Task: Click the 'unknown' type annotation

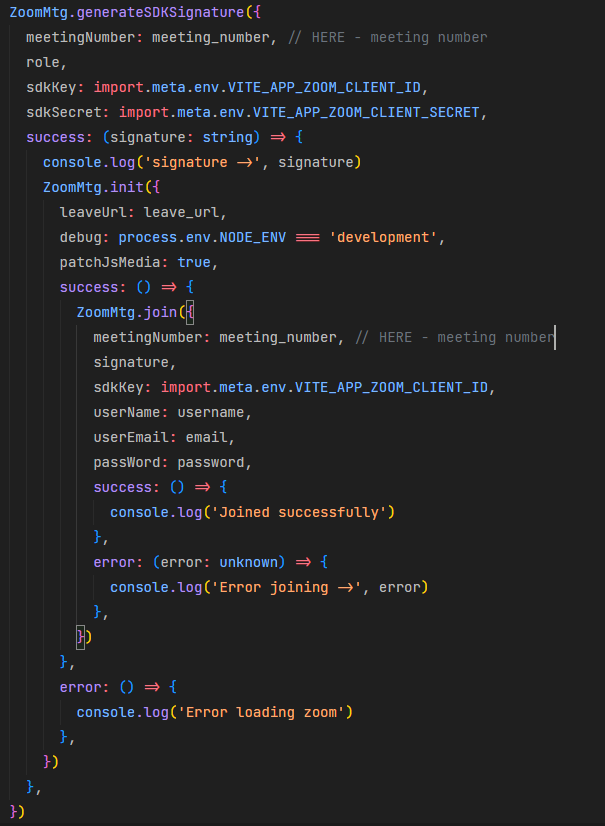Action: [x=248, y=563]
